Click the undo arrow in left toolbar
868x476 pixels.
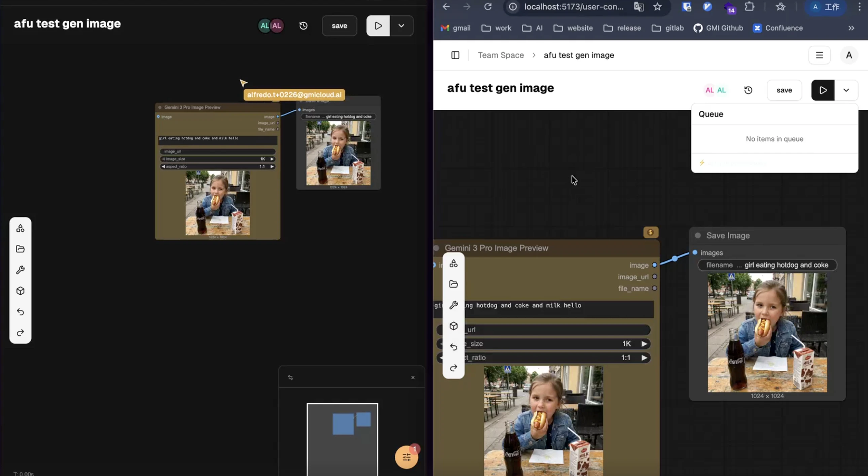coord(20,312)
